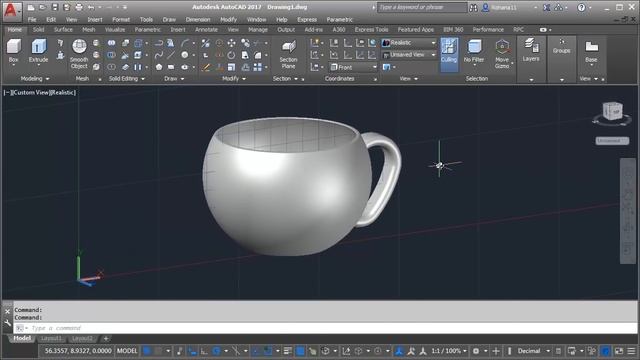
Task: Select the Circle tool in Draw panel
Action: 184,55
